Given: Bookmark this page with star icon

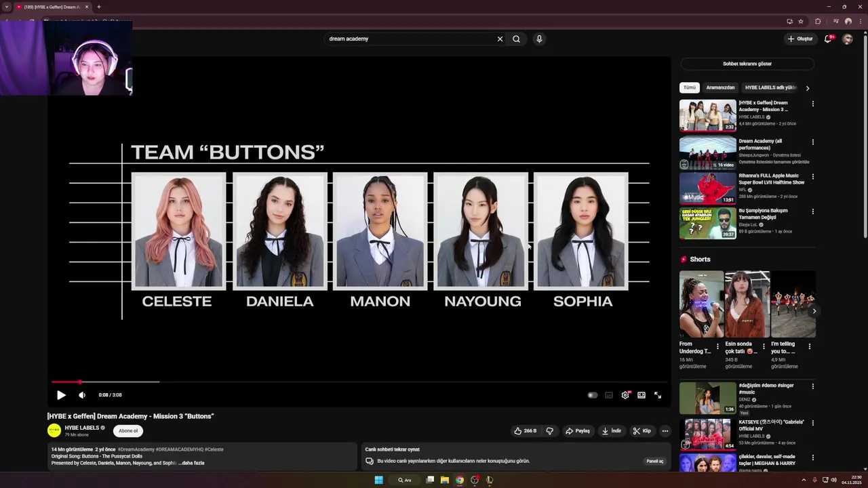Looking at the screenshot, I should 801,21.
